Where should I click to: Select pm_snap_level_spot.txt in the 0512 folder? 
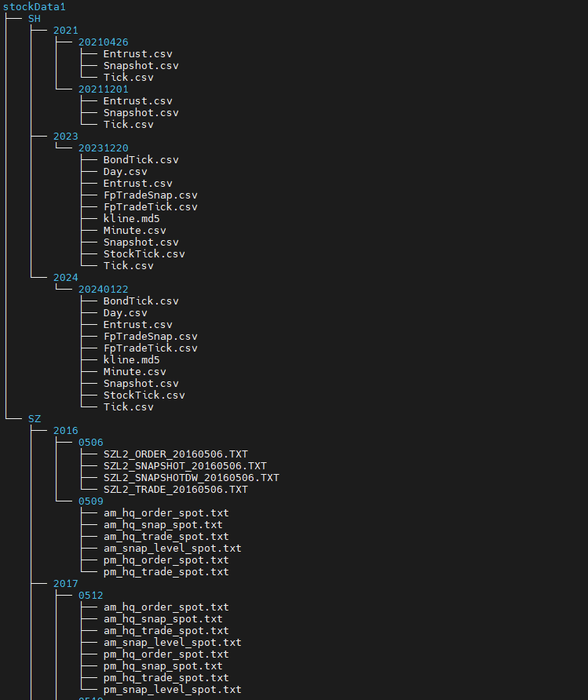[x=172, y=690]
